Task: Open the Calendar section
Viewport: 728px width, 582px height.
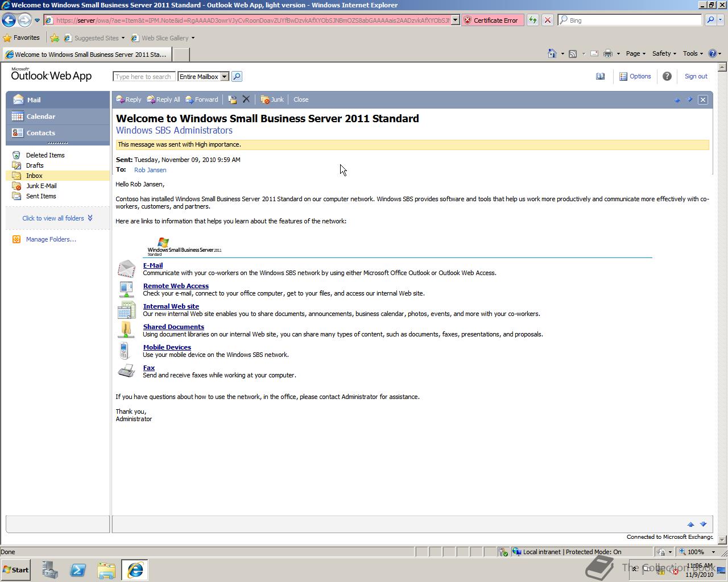Action: coord(57,116)
